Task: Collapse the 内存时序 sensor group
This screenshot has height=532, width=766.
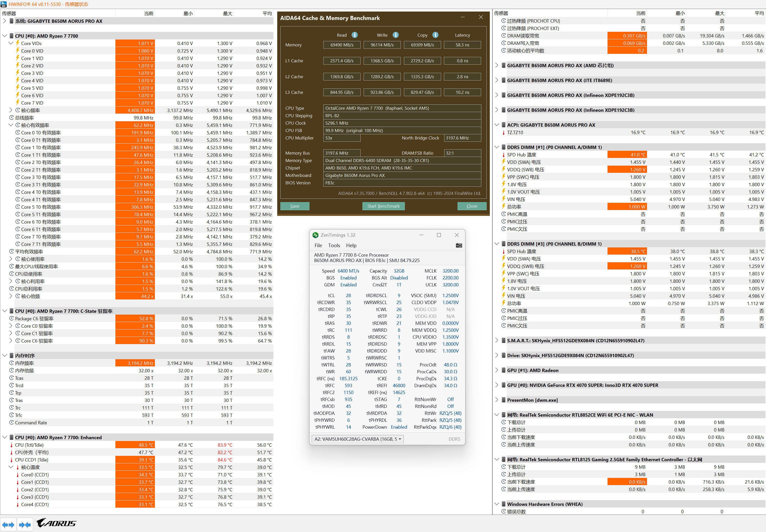Action: (x=5, y=355)
